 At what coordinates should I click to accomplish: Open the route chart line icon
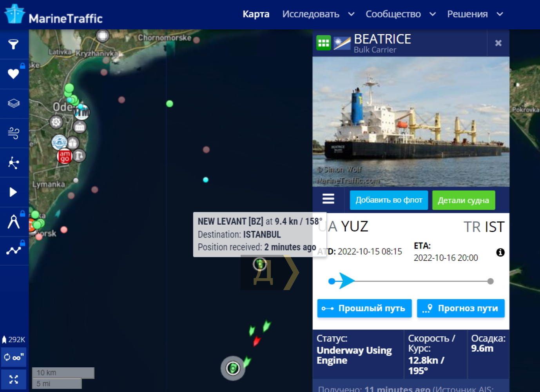pos(14,250)
